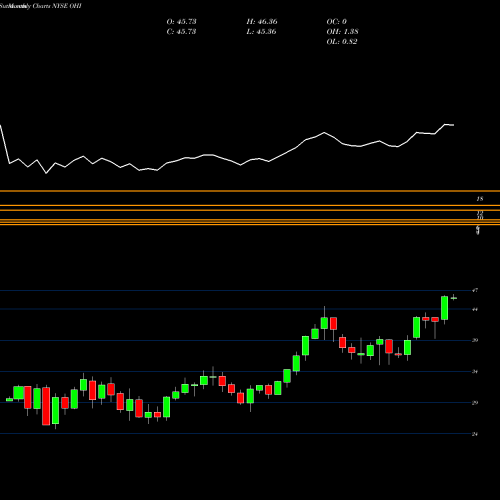Click the 44 price axis label

475,309
